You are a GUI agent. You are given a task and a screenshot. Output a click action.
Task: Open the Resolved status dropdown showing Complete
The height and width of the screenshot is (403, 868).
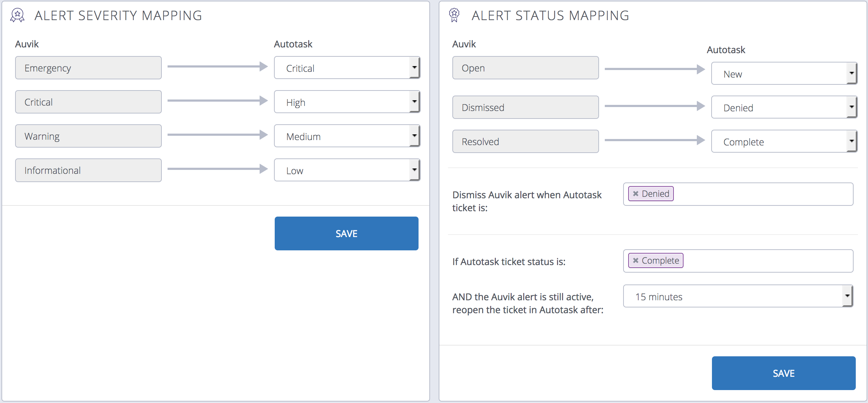(784, 141)
